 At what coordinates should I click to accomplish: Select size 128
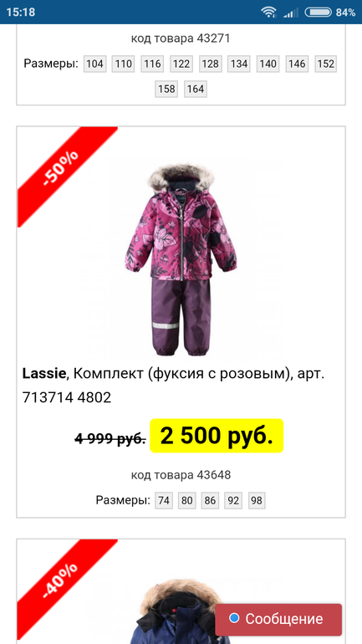210,64
